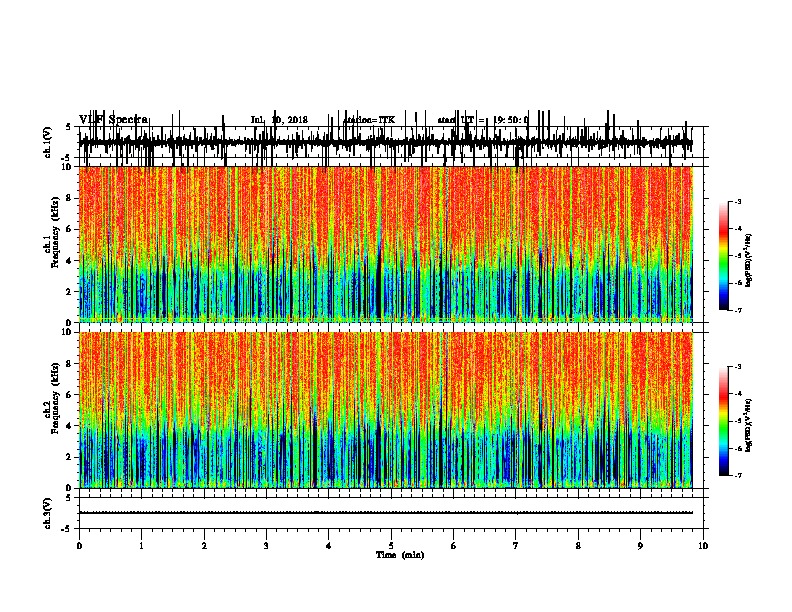The height and width of the screenshot is (612, 792).
Task: Click the "4" frequency tick on ch.2 spectrogram
Action: [70, 426]
